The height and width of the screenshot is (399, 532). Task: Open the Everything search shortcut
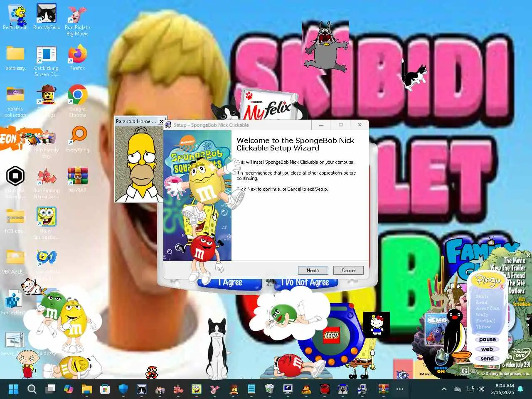point(77,139)
